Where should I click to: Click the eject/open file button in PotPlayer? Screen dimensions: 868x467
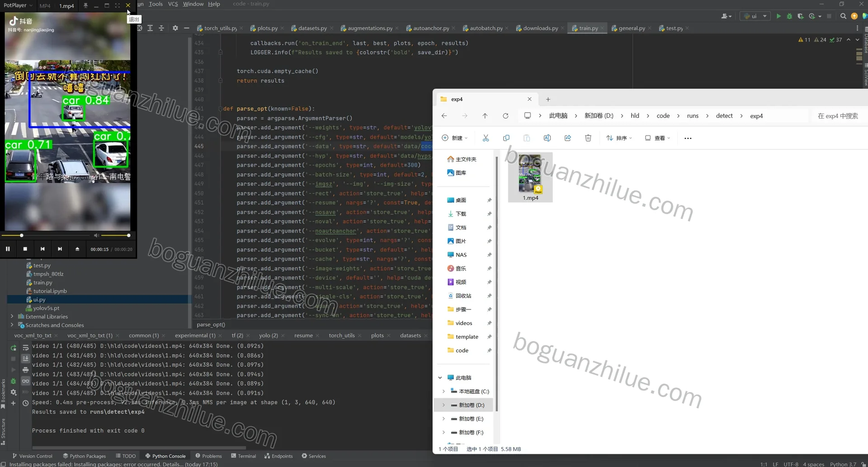pyautogui.click(x=77, y=249)
